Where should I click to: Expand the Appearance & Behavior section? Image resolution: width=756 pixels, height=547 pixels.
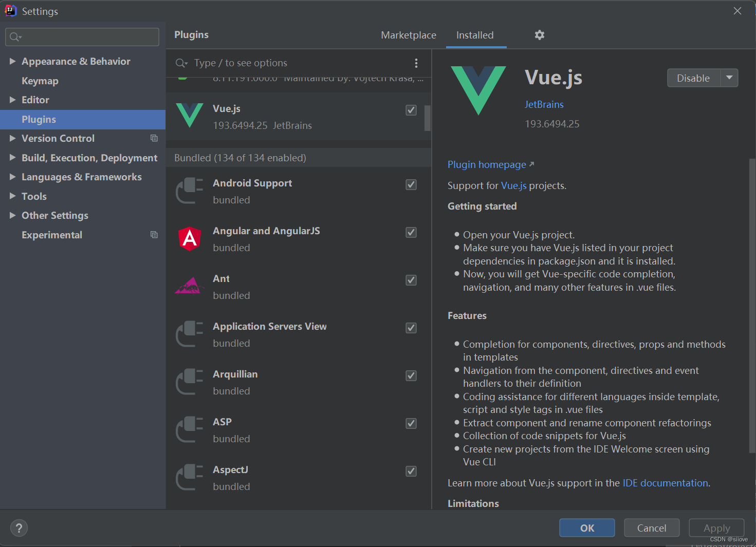click(x=12, y=61)
